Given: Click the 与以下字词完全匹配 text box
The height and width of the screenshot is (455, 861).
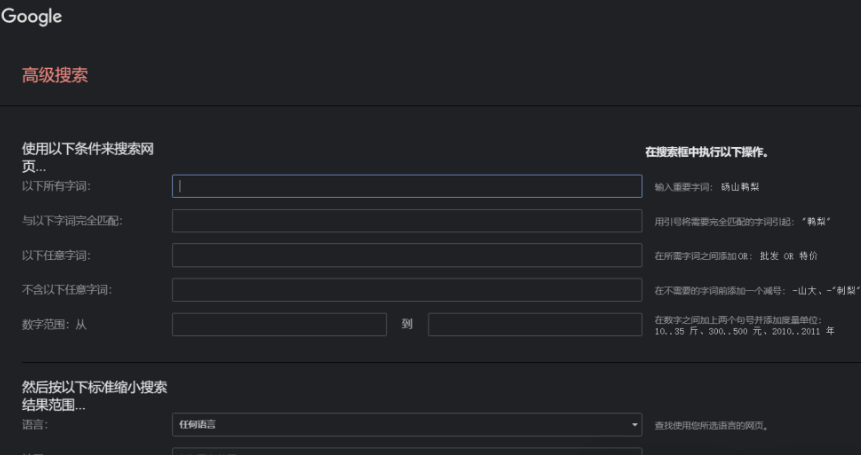Looking at the screenshot, I should [x=406, y=220].
